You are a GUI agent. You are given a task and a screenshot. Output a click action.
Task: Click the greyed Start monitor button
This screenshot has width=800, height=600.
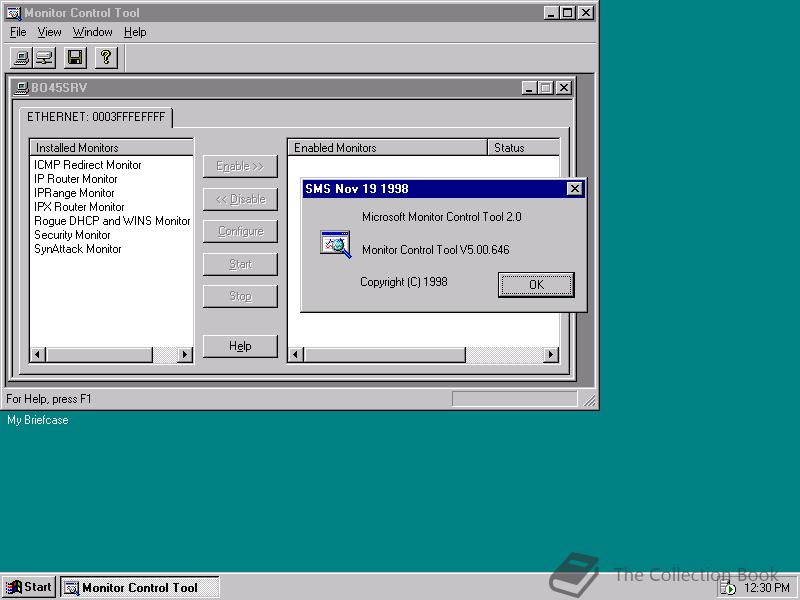pyautogui.click(x=240, y=264)
